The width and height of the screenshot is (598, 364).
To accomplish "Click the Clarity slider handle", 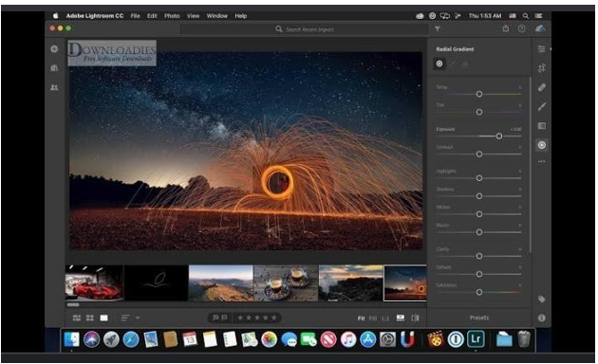I will 479,256.
